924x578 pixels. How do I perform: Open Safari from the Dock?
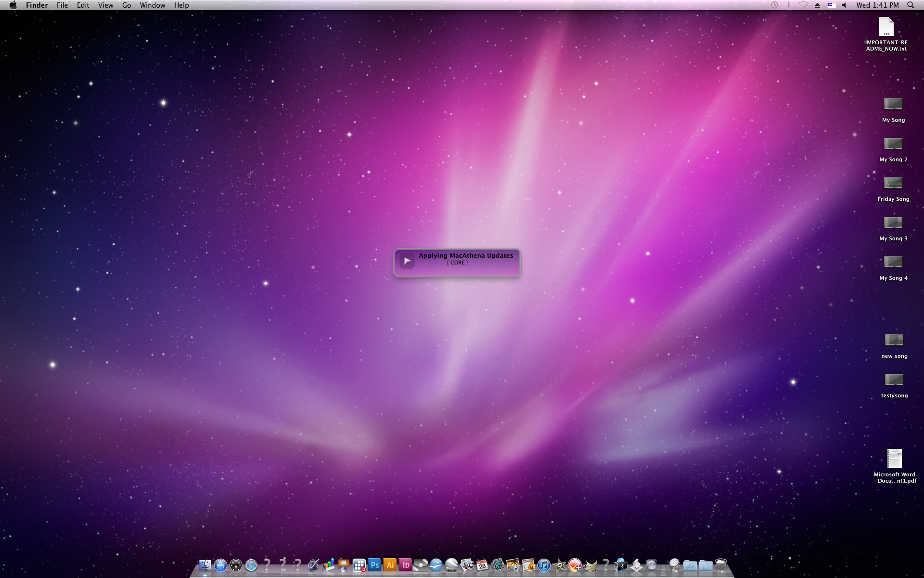tap(251, 565)
